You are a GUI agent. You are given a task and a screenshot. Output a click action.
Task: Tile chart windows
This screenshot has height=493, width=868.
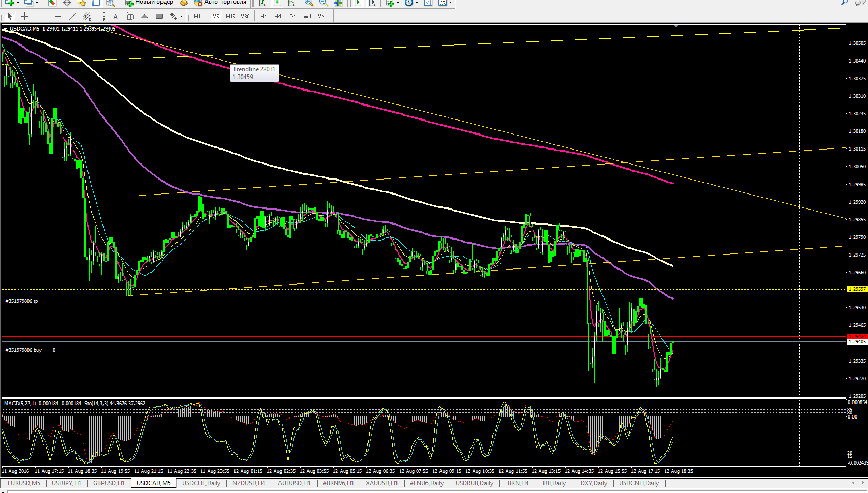(338, 3)
